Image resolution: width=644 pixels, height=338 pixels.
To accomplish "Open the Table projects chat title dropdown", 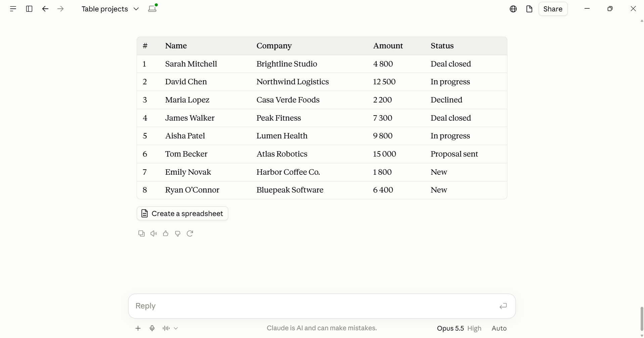I will [x=110, y=9].
